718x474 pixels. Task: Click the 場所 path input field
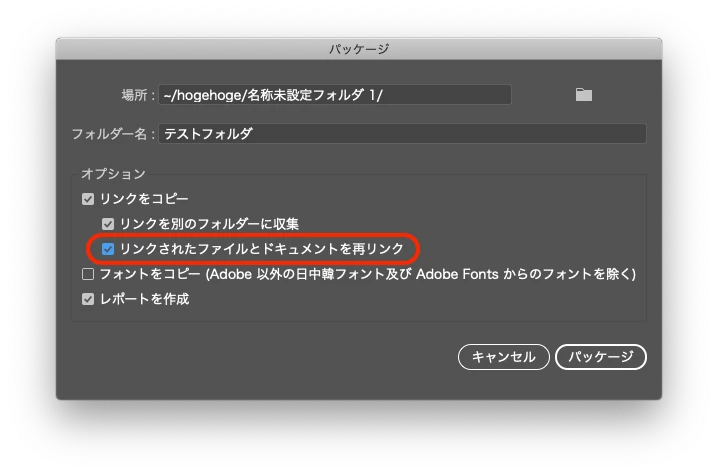tap(335, 95)
